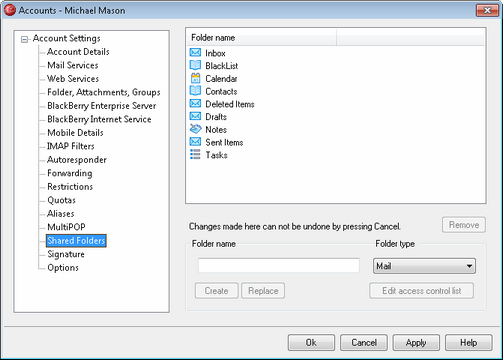This screenshot has width=503, height=360.
Task: Click the Tasks list icon
Action: (x=195, y=155)
